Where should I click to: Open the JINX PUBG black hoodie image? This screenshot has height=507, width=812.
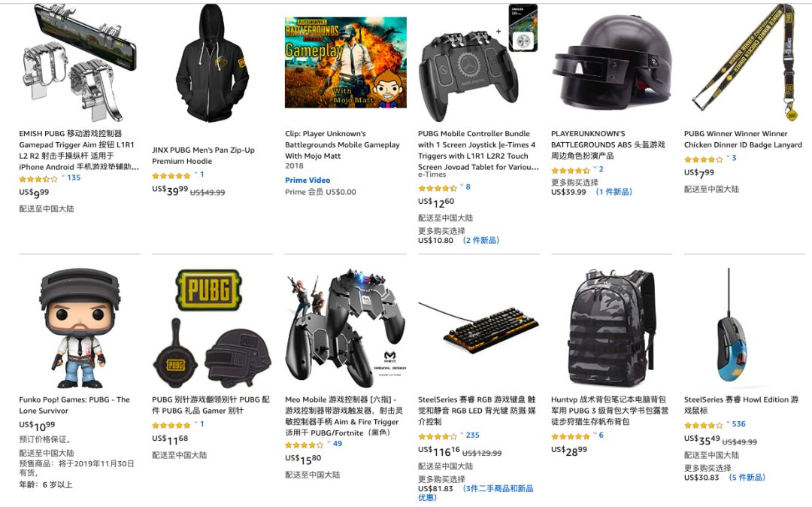(212, 62)
